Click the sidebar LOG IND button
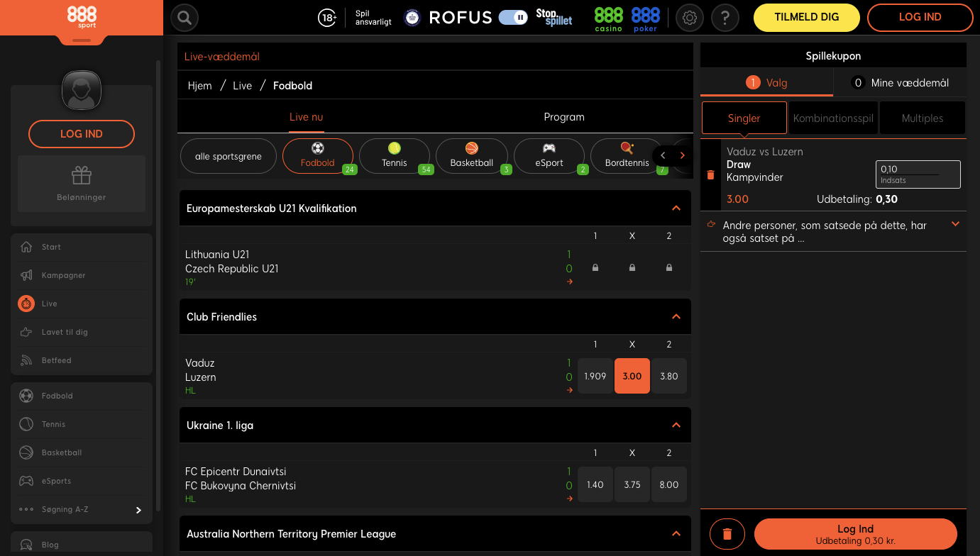This screenshot has height=556, width=980. click(82, 134)
